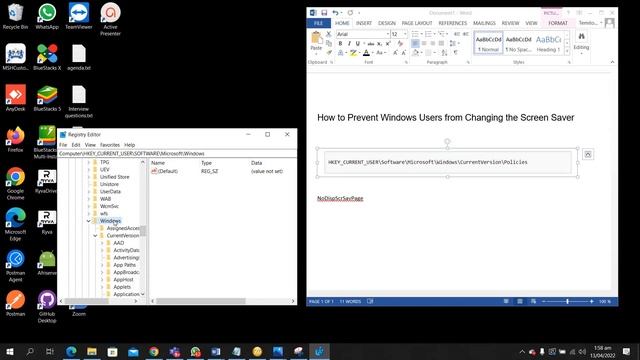Open the WhatsApp desktop shortcut
This screenshot has height=360, width=640.
[x=47, y=16]
